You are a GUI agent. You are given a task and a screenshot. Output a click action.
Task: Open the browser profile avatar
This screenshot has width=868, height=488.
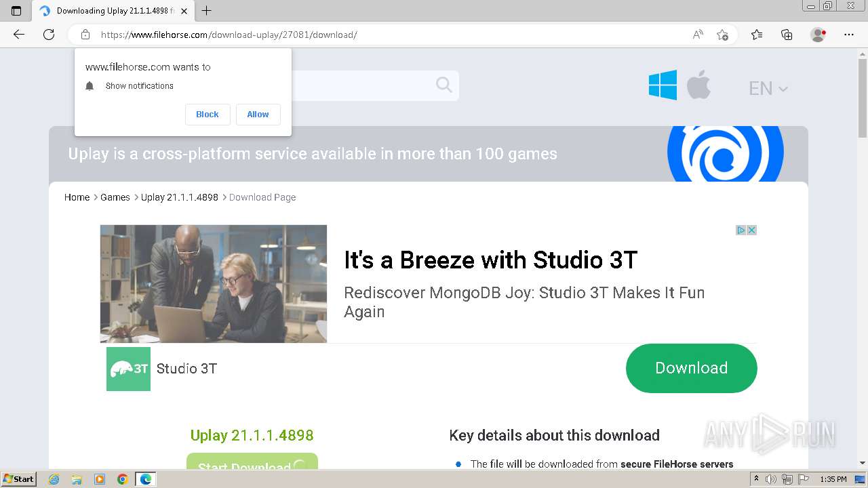click(818, 35)
